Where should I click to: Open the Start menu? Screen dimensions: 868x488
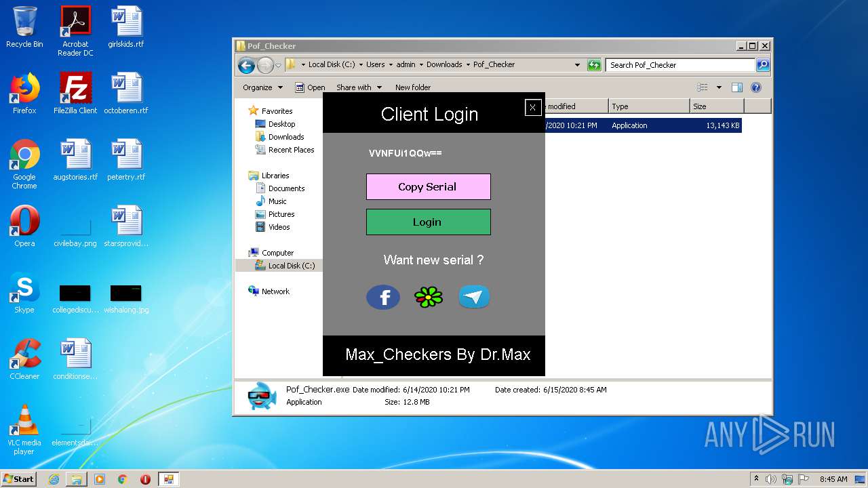tap(19, 479)
